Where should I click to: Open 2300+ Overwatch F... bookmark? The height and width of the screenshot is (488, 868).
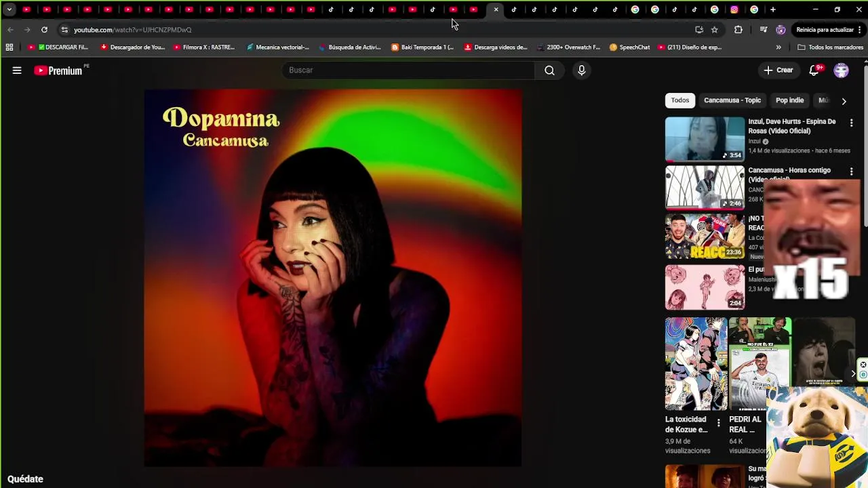coord(568,47)
